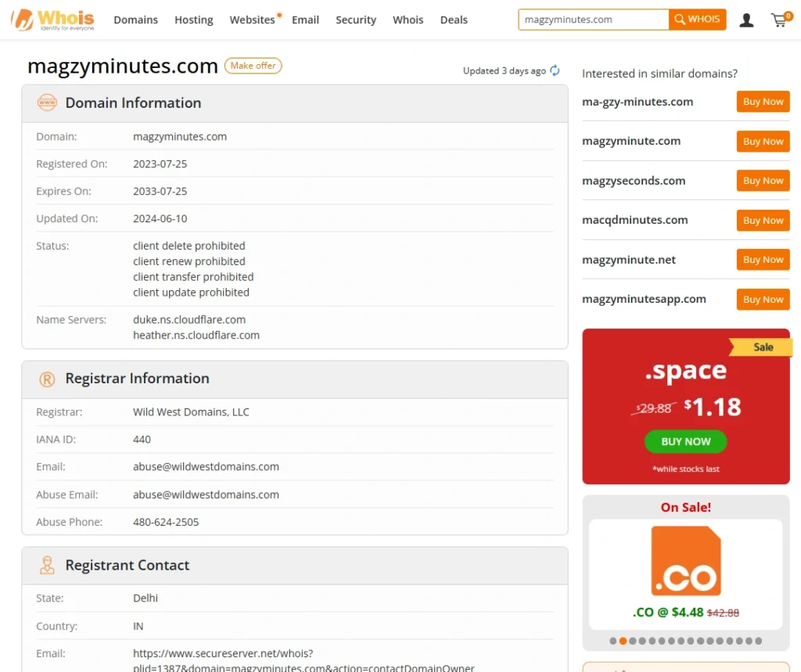Click the .space sale banner title

coord(685,371)
